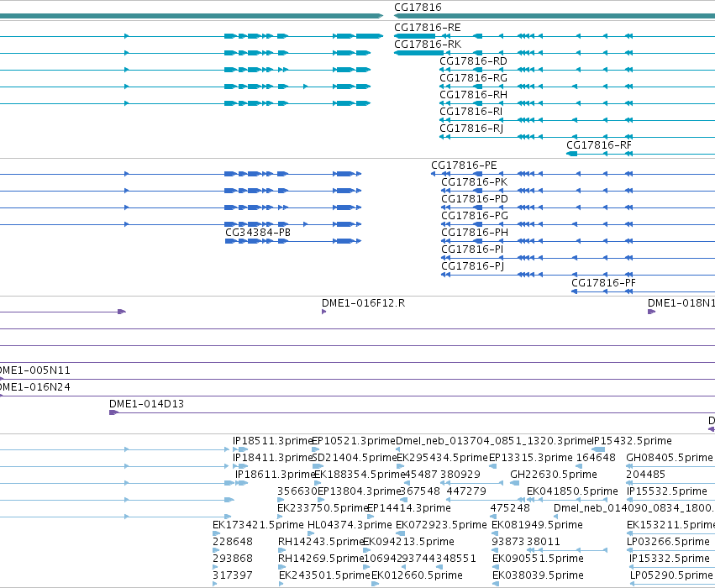Select EST LP03266.5prime
The width and height of the screenshot is (715, 588).
point(669,543)
